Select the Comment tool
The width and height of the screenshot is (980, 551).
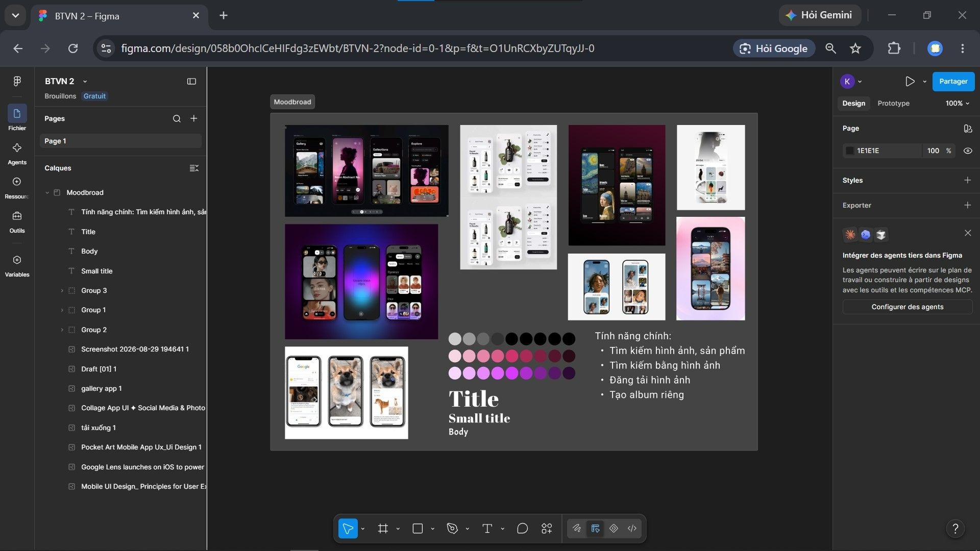click(x=522, y=529)
